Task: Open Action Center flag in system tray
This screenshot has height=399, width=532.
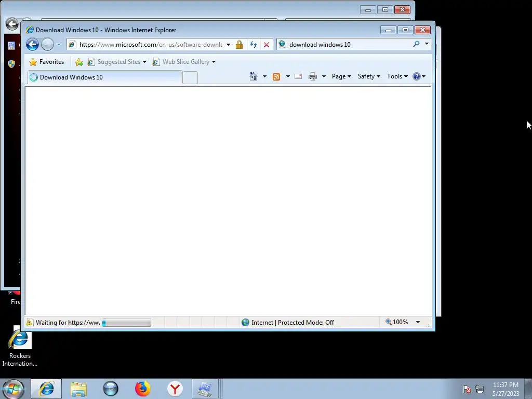Action: coord(467,389)
